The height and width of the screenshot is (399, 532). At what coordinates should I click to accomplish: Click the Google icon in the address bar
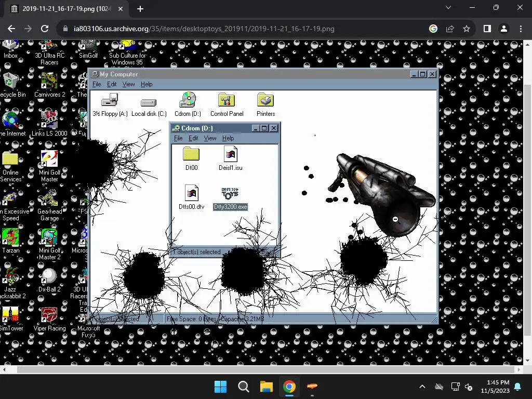[x=433, y=29]
